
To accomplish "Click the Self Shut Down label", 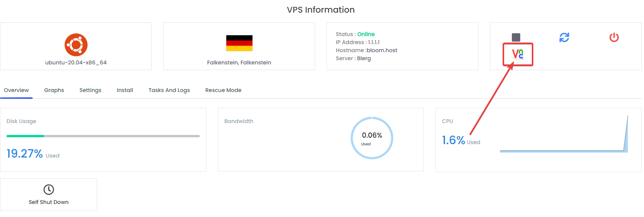I will [x=49, y=202].
